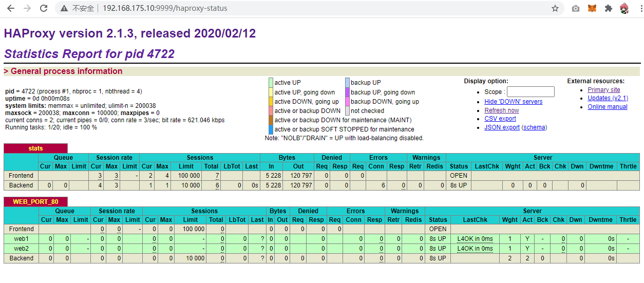Click the browser back arrow
This screenshot has width=644, height=283.
[x=11, y=8]
